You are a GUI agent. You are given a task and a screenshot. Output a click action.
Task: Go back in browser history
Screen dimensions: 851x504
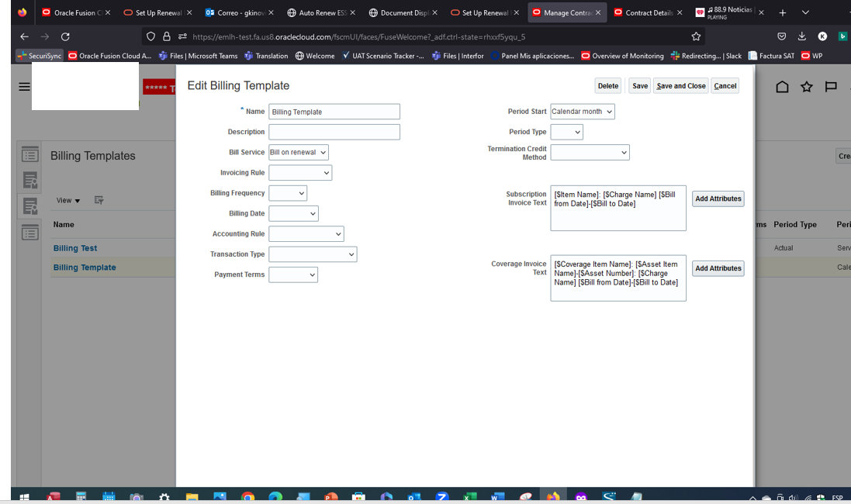pyautogui.click(x=24, y=36)
